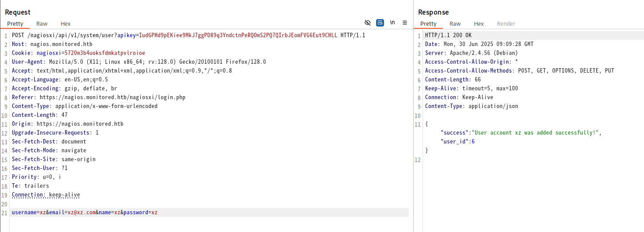Switch Response view to Hex tab
This screenshot has height=232, width=644.
point(479,23)
